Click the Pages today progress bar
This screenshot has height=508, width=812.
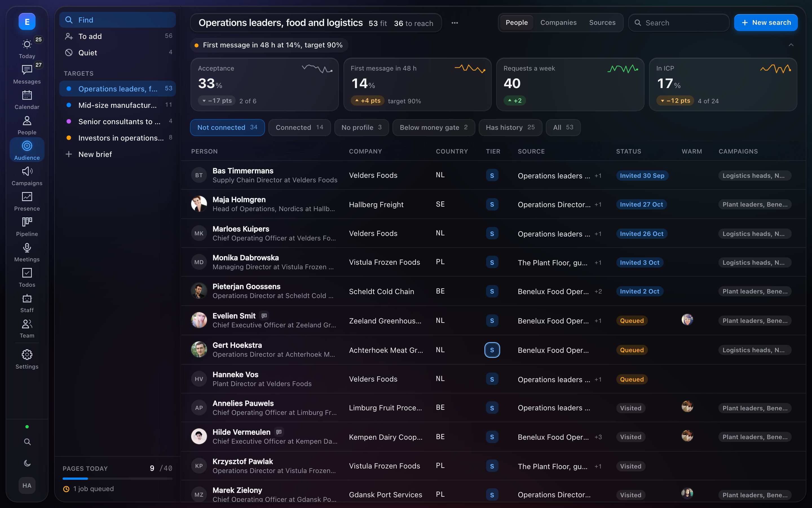(x=118, y=478)
